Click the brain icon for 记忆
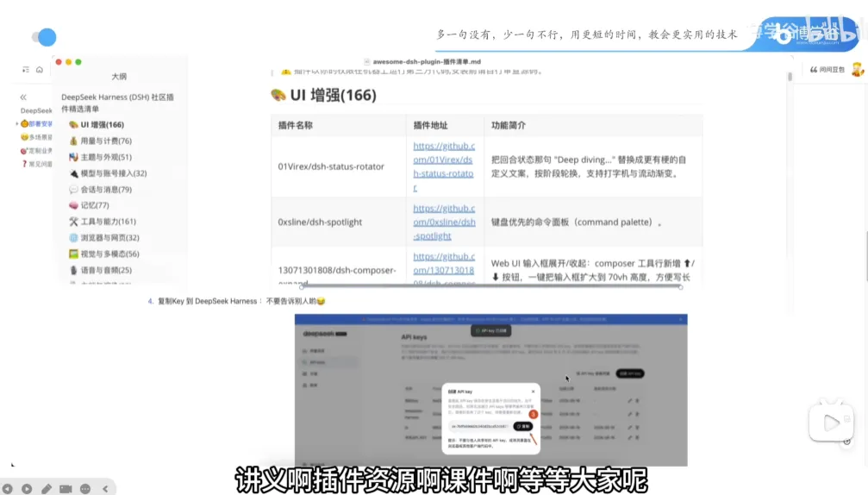The image size is (868, 495). (73, 205)
